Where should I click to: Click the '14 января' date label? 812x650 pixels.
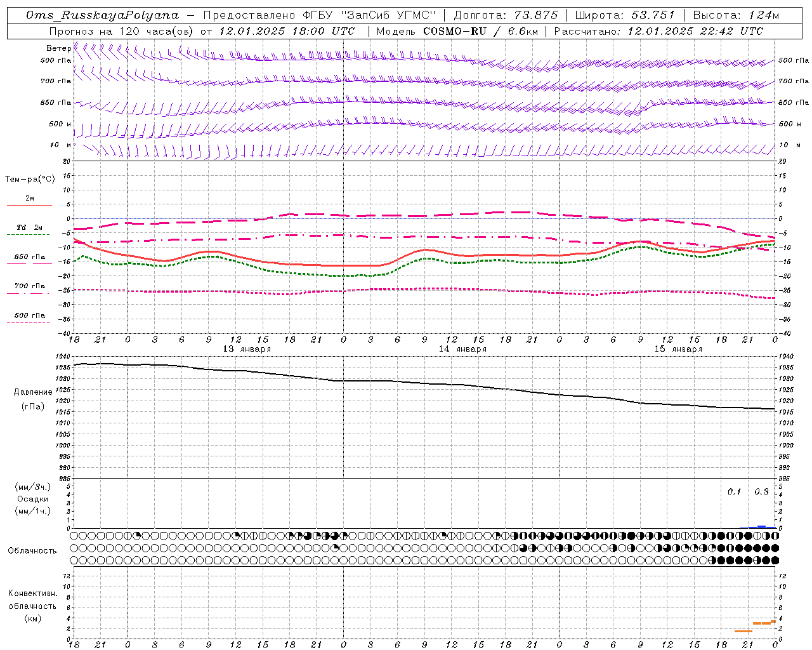462,349
